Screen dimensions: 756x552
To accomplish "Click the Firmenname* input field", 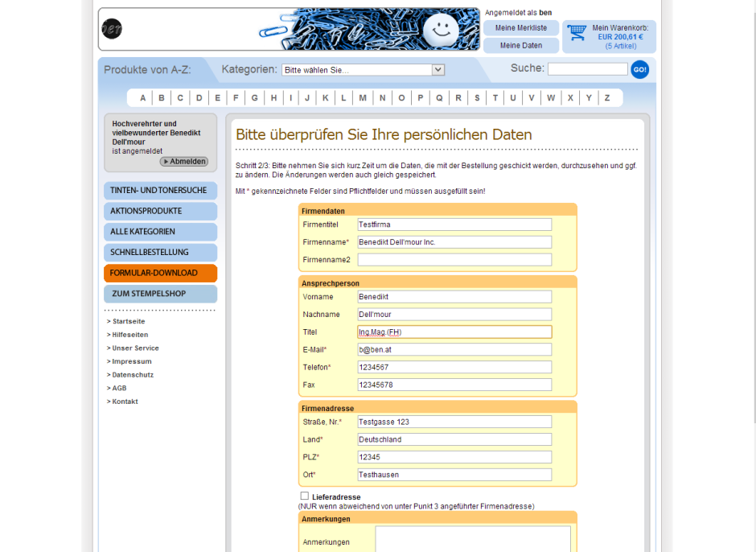I will (454, 242).
